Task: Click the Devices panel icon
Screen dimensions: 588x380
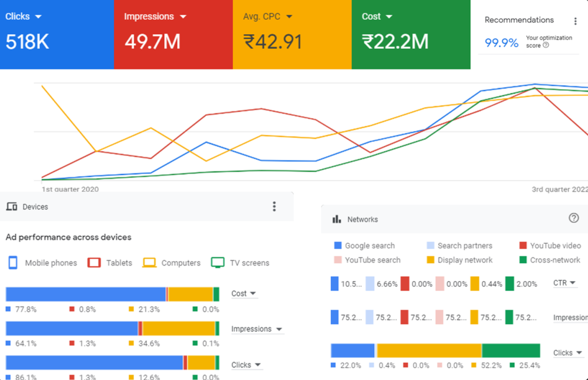Action: point(11,205)
